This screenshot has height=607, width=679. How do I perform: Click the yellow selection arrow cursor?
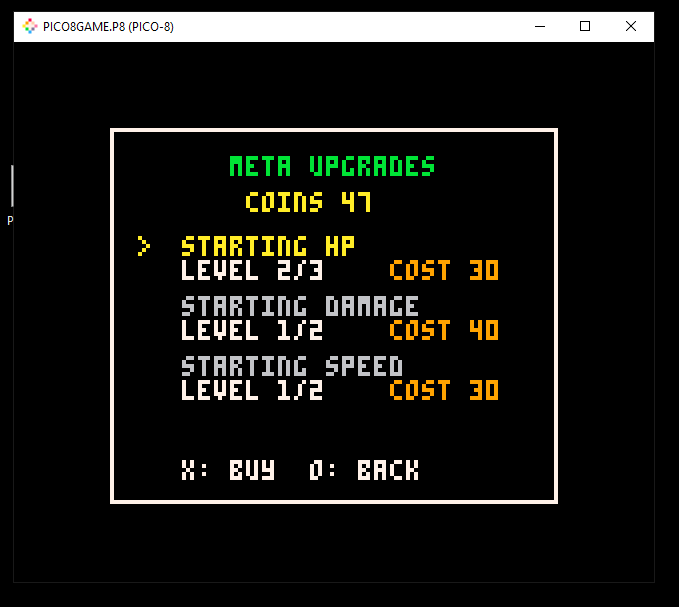143,245
